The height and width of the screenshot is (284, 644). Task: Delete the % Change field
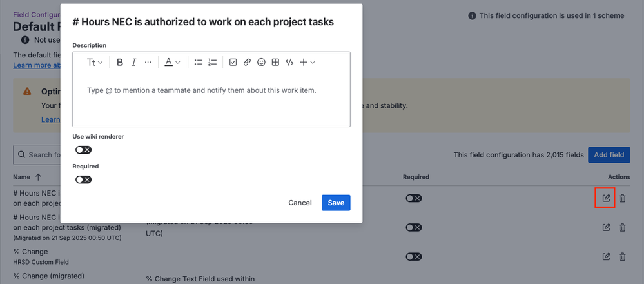[x=622, y=257]
